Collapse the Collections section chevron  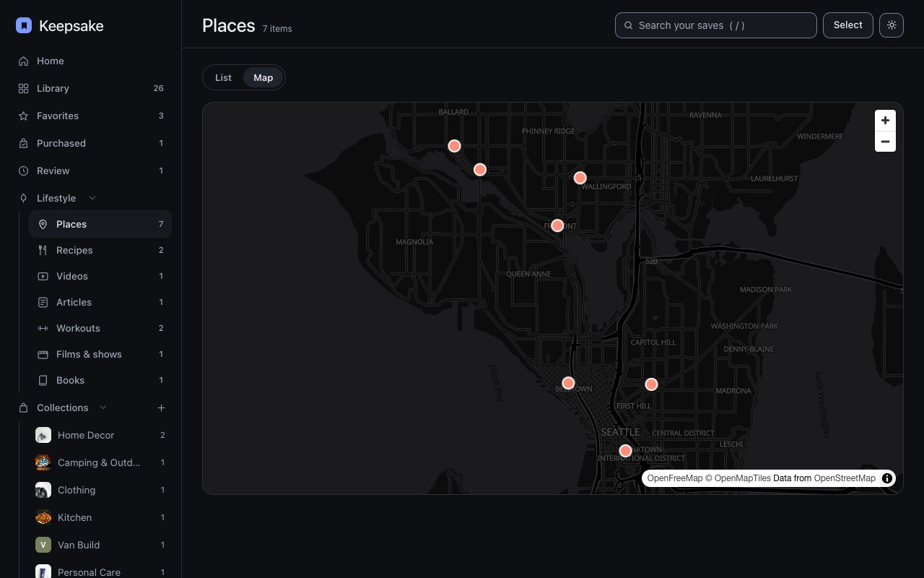(x=103, y=407)
